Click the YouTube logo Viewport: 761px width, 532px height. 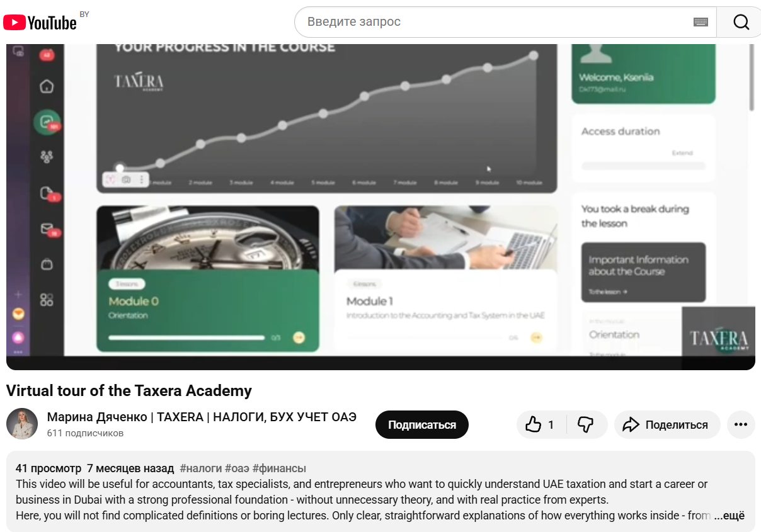pyautogui.click(x=40, y=23)
